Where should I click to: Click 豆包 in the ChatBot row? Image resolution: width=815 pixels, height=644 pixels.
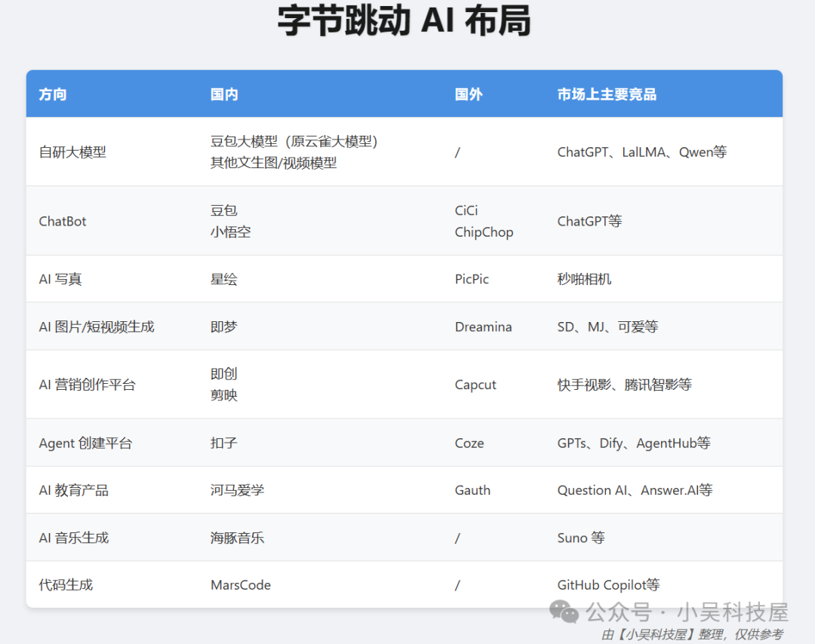click(224, 210)
